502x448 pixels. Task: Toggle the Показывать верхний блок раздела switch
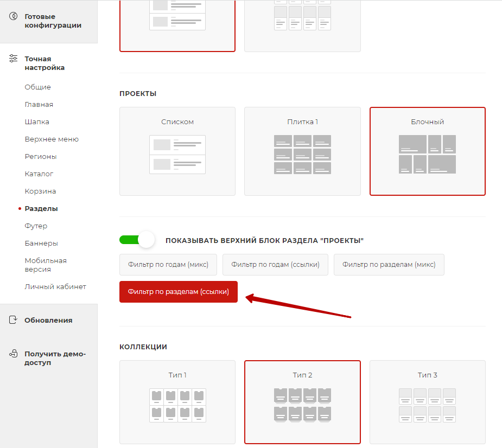[x=137, y=240]
